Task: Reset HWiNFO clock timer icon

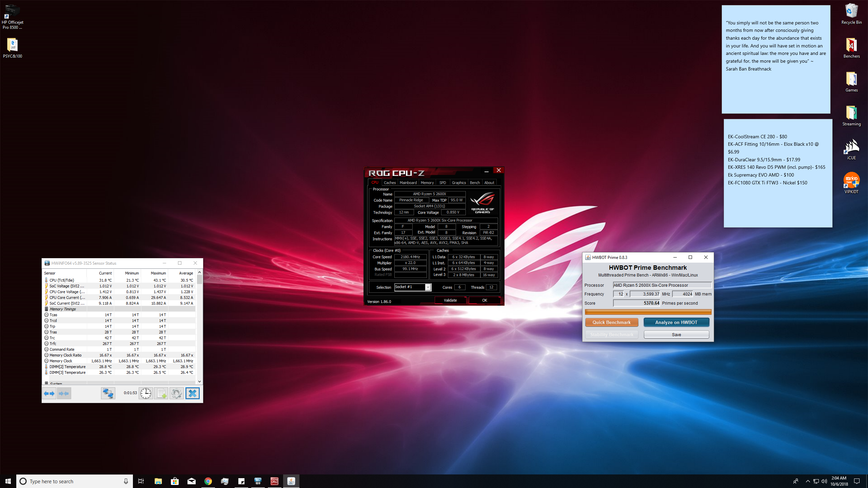Action: pos(146,393)
